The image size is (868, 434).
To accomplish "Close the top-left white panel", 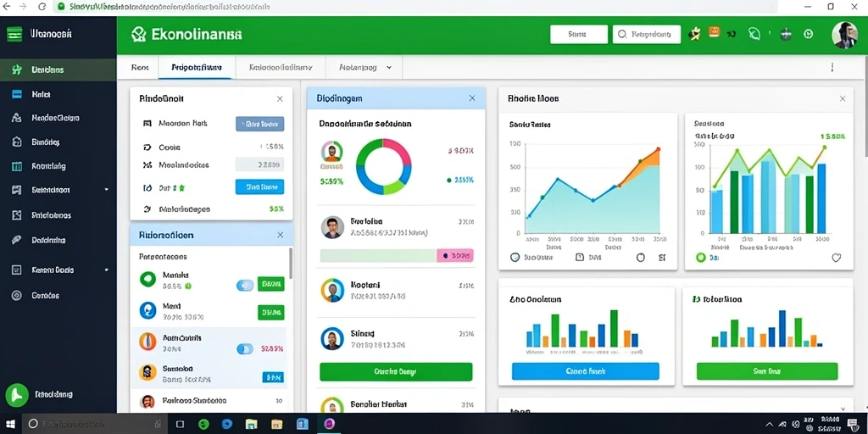I will [280, 99].
